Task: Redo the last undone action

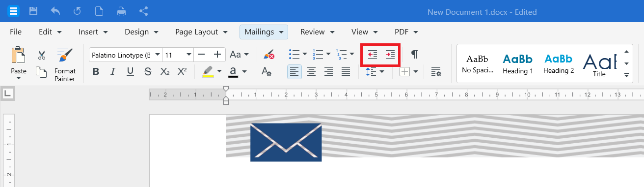Action: 77,11
